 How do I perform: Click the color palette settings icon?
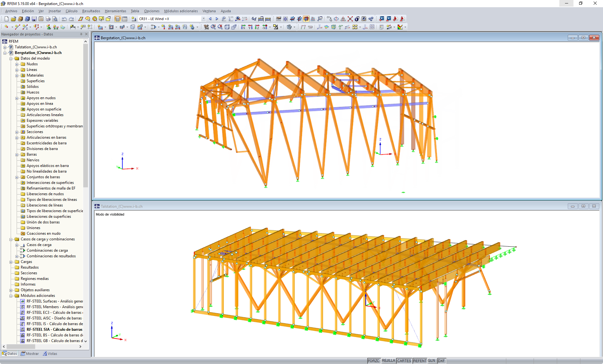pos(400,27)
